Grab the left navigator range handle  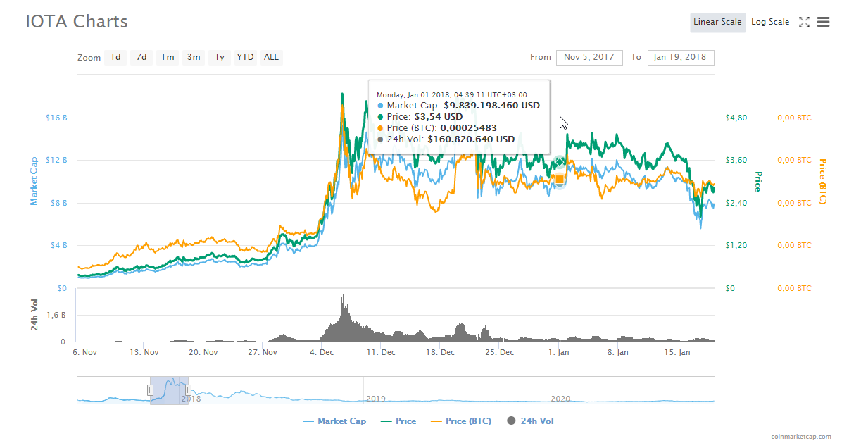click(150, 390)
